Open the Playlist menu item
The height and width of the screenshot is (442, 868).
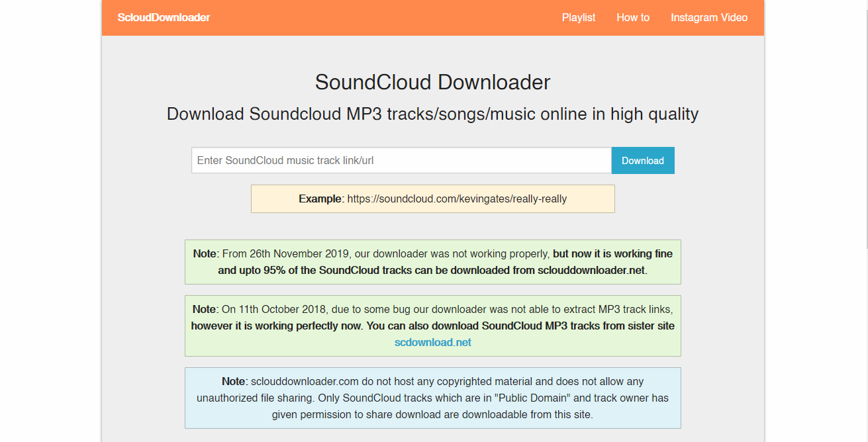[579, 17]
